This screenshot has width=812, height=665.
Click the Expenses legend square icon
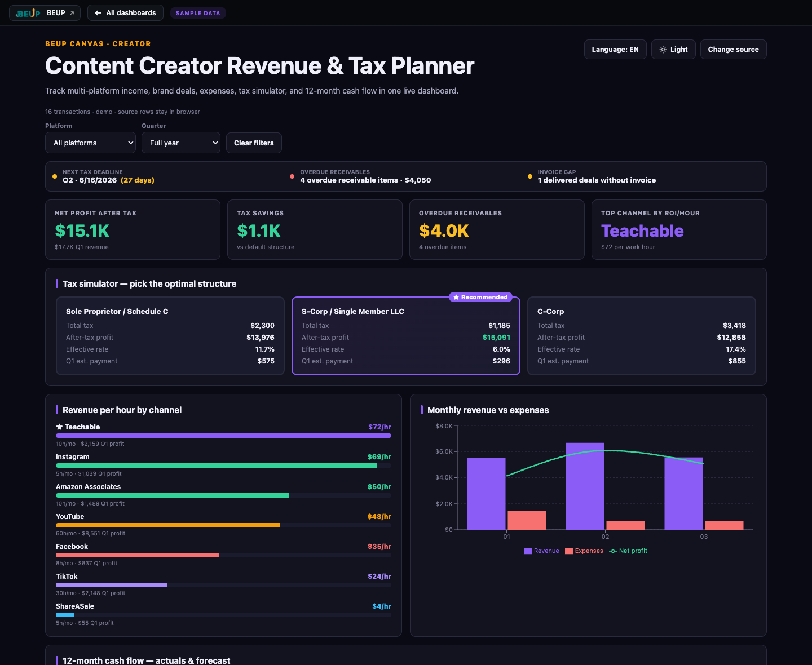pyautogui.click(x=569, y=551)
